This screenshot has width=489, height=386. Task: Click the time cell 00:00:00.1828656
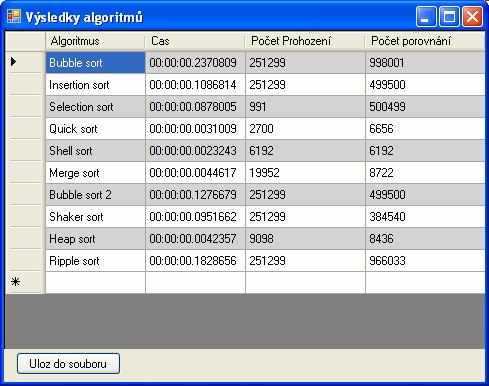195,261
